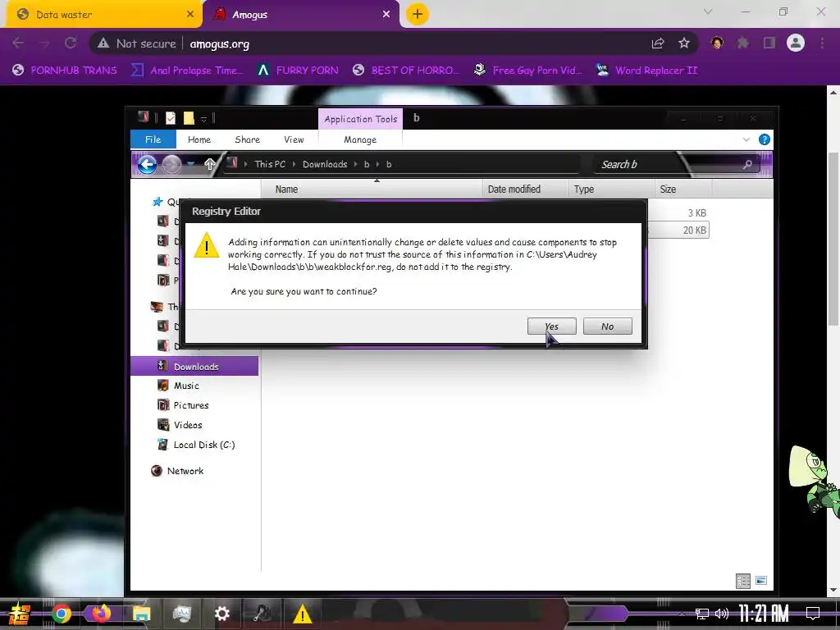Sort by Date modified column

click(525, 189)
